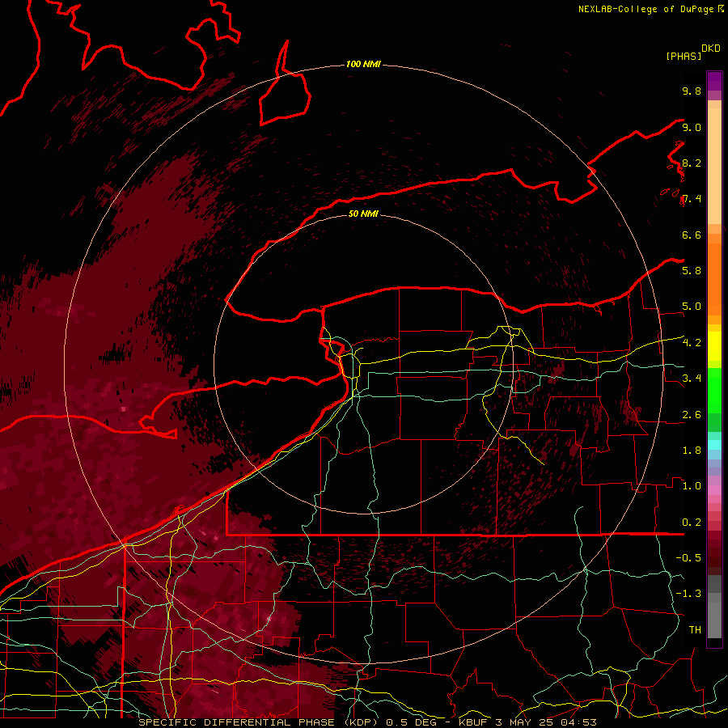Click the bright green band of color bar
This screenshot has height=728, width=728.
pos(714,391)
